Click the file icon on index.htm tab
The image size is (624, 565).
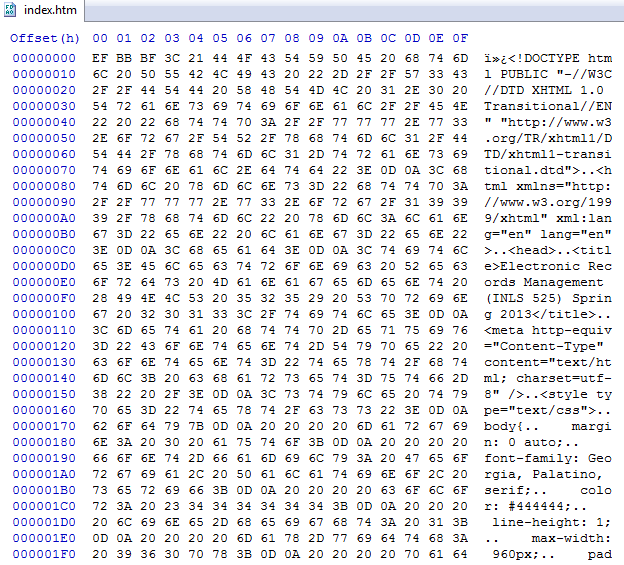click(11, 11)
